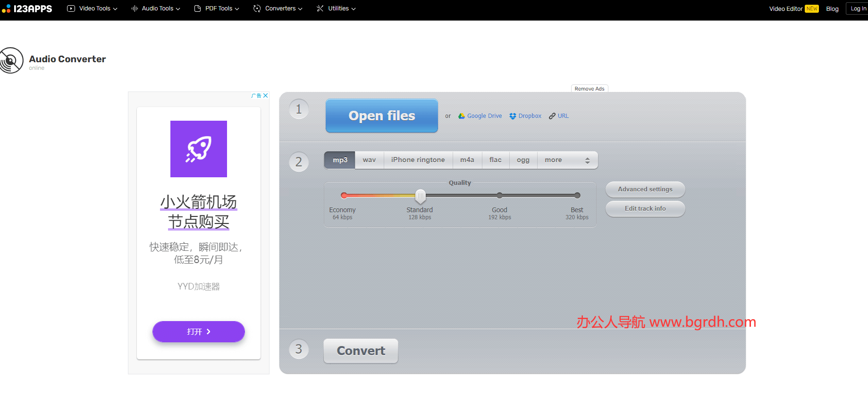Click Edit track info button
This screenshot has width=868, height=397.
tap(645, 209)
